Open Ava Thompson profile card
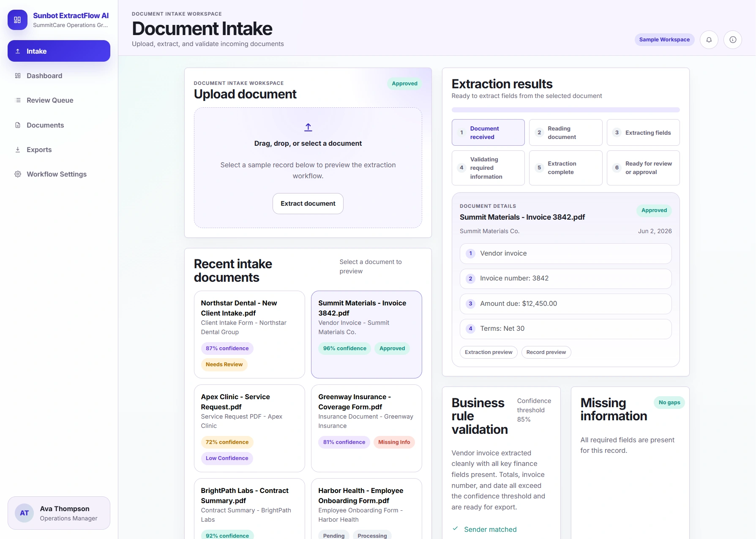Screen dimensions: 756x539 tap(59, 513)
